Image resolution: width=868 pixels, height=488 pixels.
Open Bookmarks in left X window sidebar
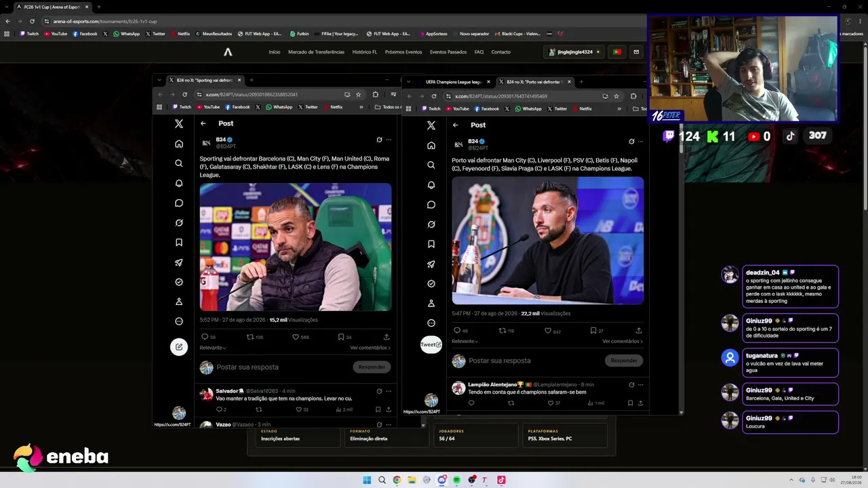[x=179, y=242]
